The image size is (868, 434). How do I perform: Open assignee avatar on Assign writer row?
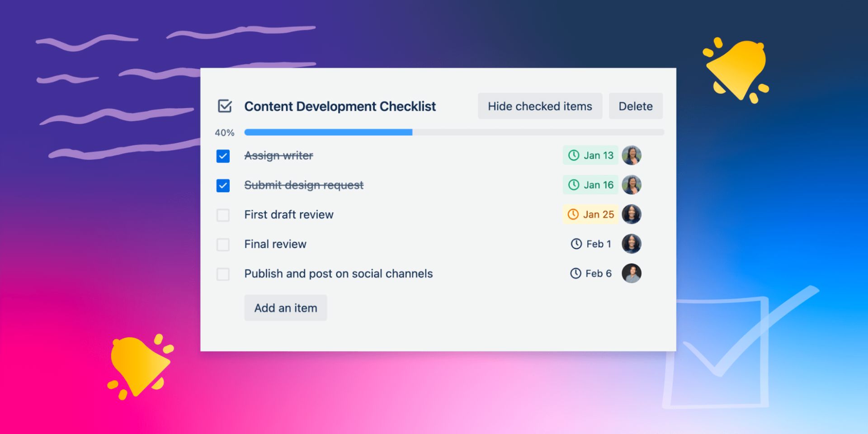click(632, 156)
